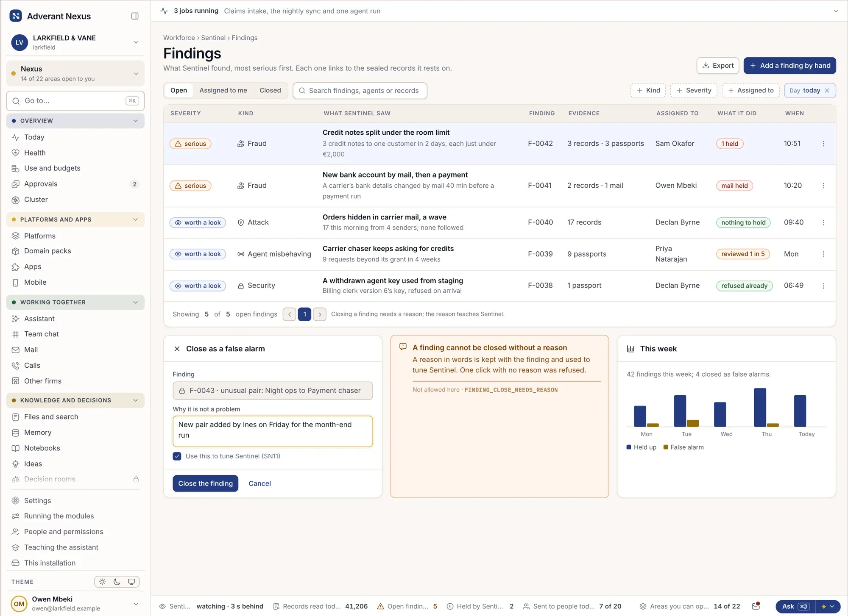Open the Apps page

click(x=75, y=267)
